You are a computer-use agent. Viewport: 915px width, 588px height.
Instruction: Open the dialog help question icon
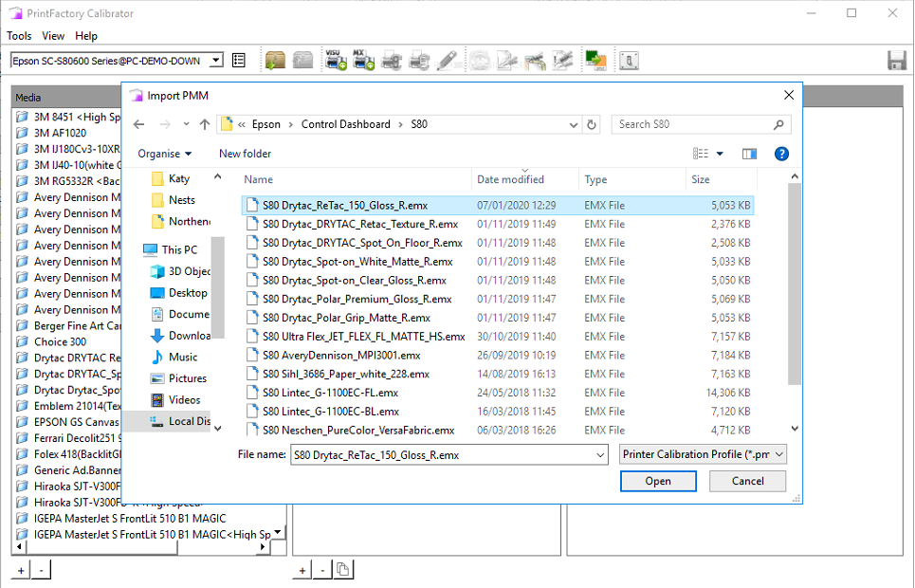click(781, 154)
